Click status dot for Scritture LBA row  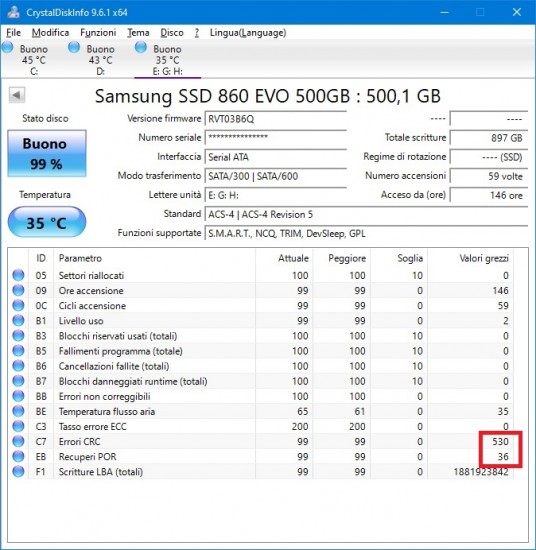point(18,471)
